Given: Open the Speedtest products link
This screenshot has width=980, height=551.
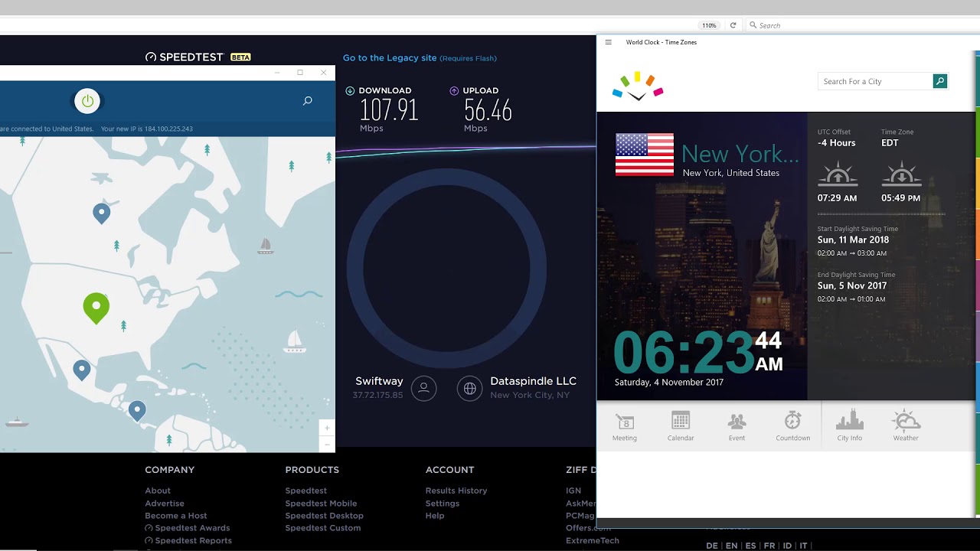Looking at the screenshot, I should pyautogui.click(x=306, y=491).
